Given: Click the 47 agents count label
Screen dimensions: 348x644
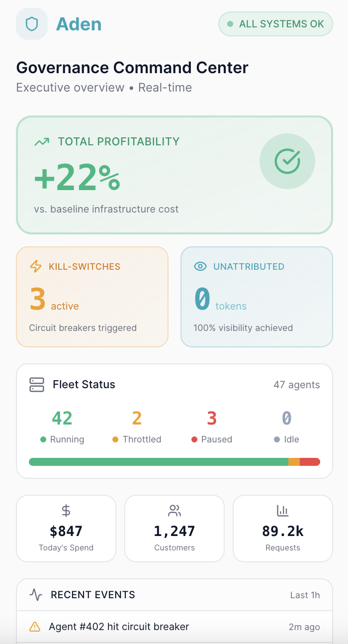Looking at the screenshot, I should [x=296, y=385].
